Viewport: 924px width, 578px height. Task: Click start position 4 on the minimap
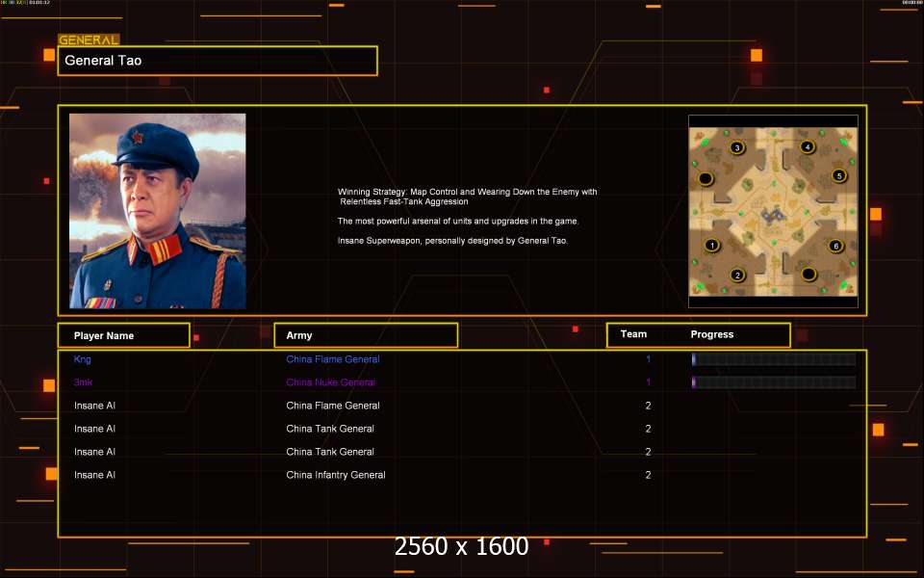tap(808, 146)
